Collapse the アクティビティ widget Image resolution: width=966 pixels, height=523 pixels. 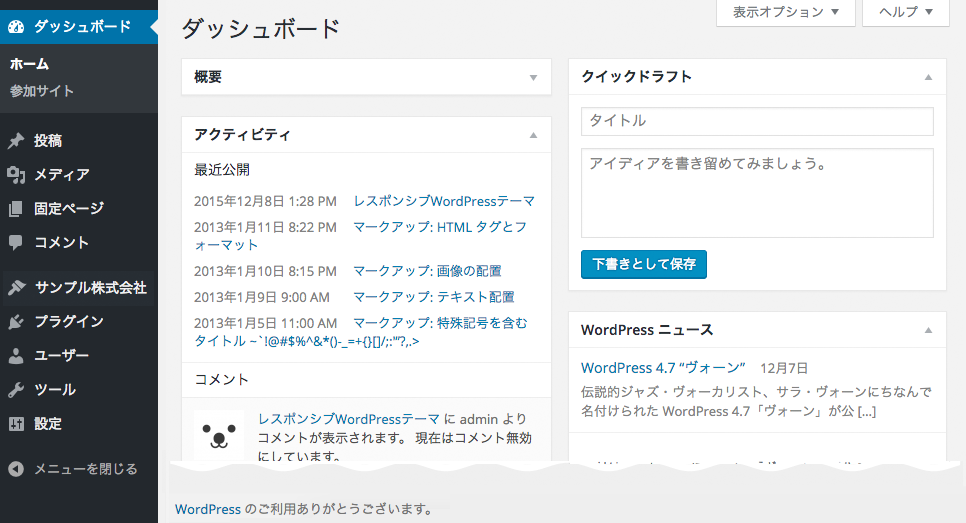(x=534, y=135)
